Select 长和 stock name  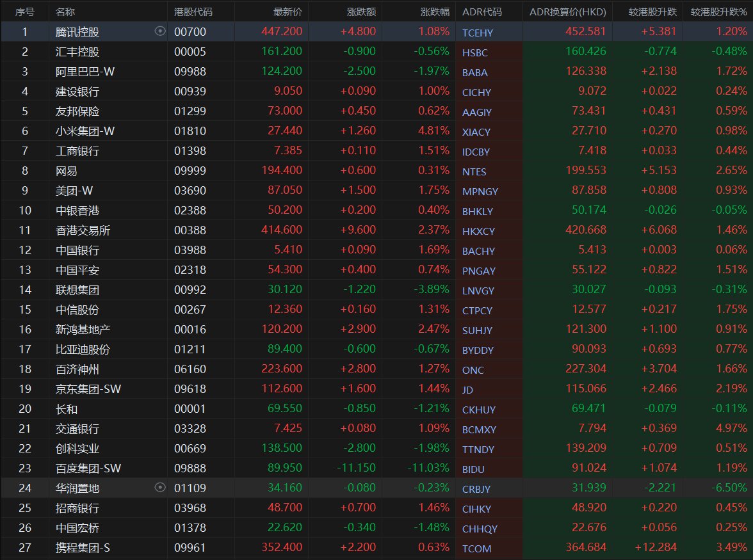tap(67, 410)
